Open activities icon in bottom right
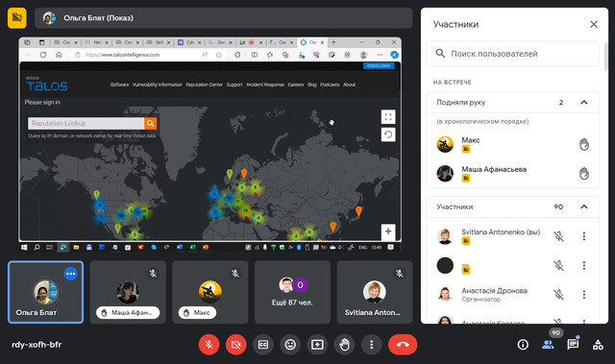Image resolution: width=615 pixels, height=364 pixels. click(x=598, y=345)
